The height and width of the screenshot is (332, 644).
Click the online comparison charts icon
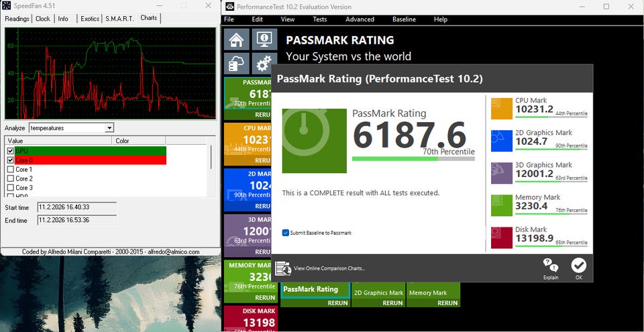283,268
